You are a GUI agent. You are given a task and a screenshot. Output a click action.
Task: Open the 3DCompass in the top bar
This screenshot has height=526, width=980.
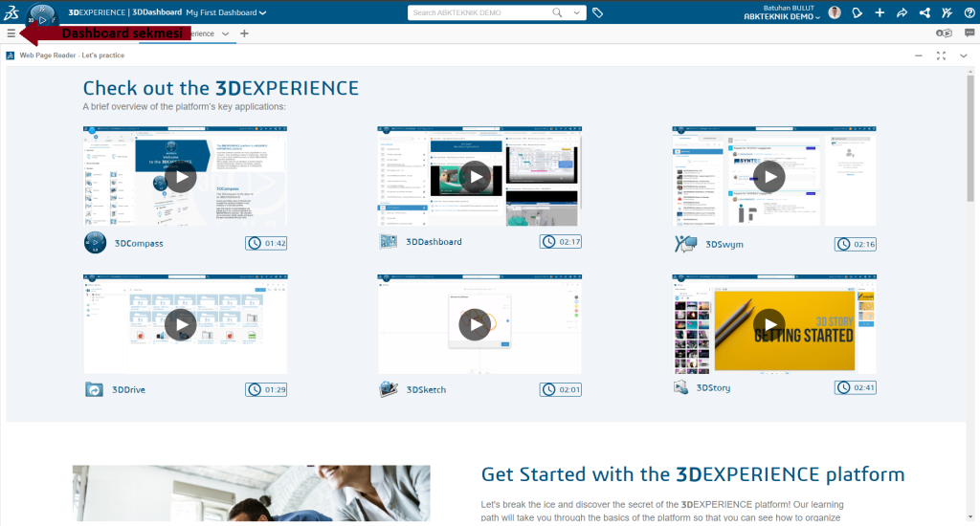tap(43, 16)
